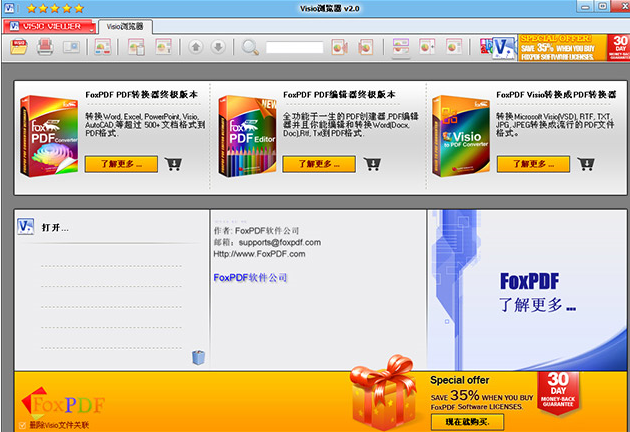Toggle the 删除Visio文件关联 checkbox

tap(22, 425)
